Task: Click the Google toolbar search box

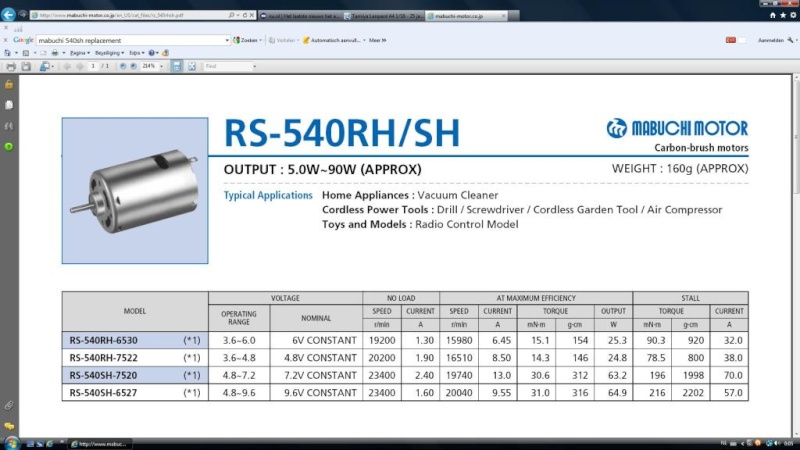Action: click(x=130, y=40)
